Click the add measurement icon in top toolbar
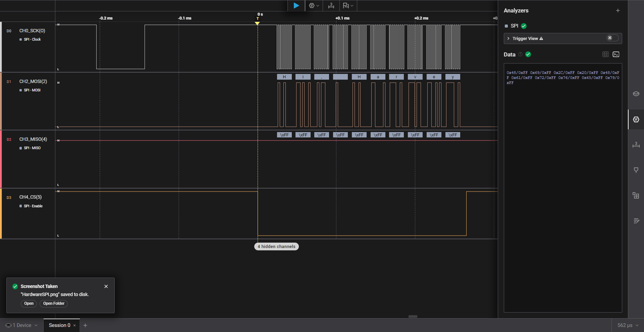Screen dimensions: 644x332 click(x=331, y=6)
